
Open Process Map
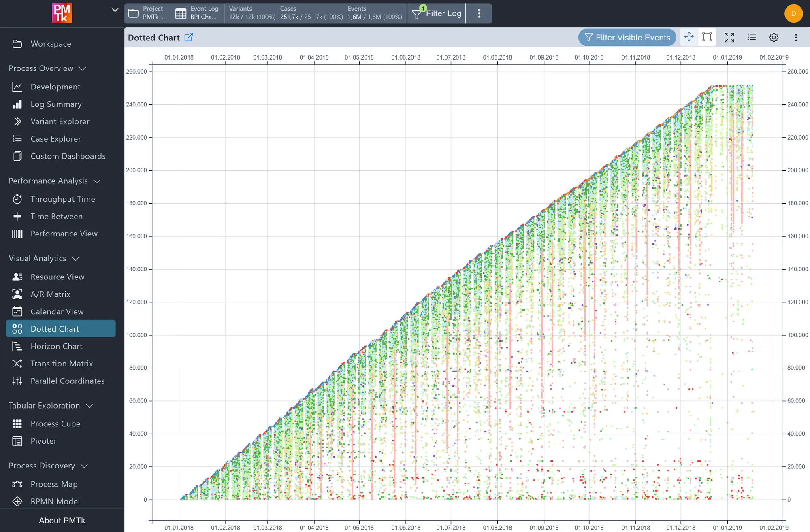[x=61, y=484]
